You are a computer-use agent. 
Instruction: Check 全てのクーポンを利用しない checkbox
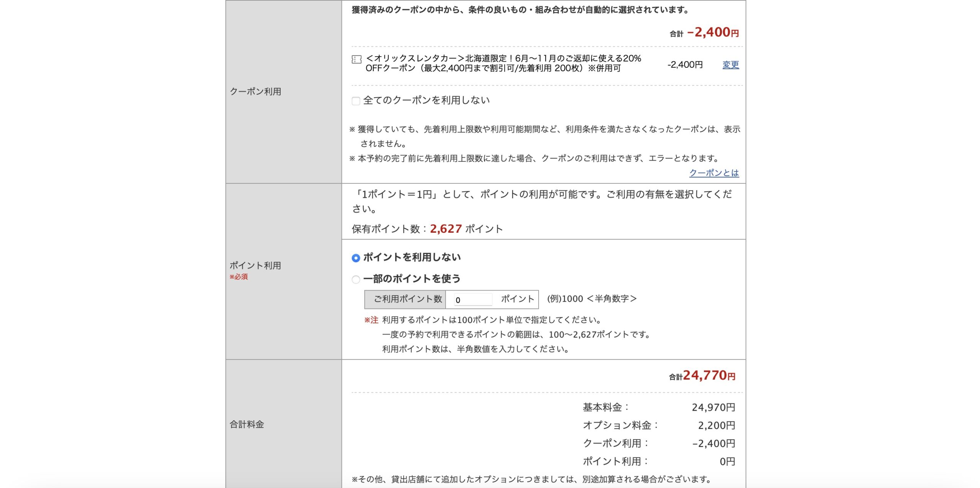point(356,101)
